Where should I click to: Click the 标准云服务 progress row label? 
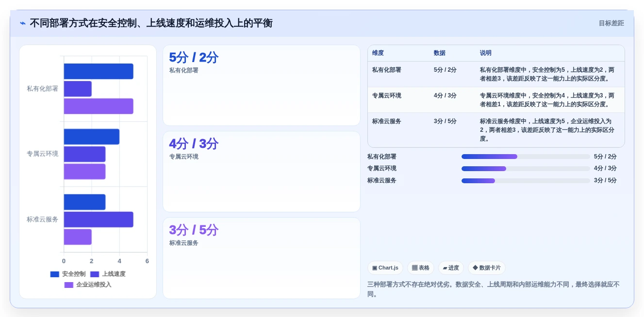[x=382, y=181]
